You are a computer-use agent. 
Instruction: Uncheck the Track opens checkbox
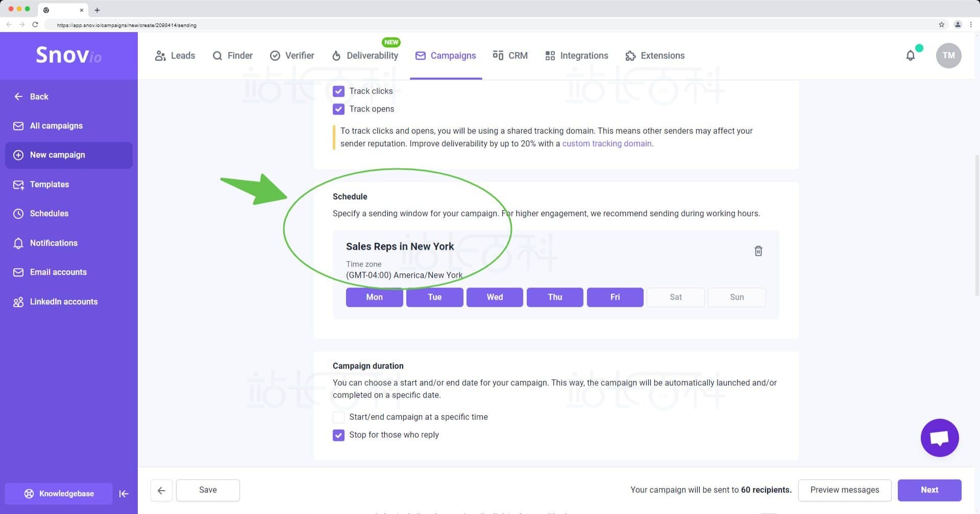pos(338,109)
